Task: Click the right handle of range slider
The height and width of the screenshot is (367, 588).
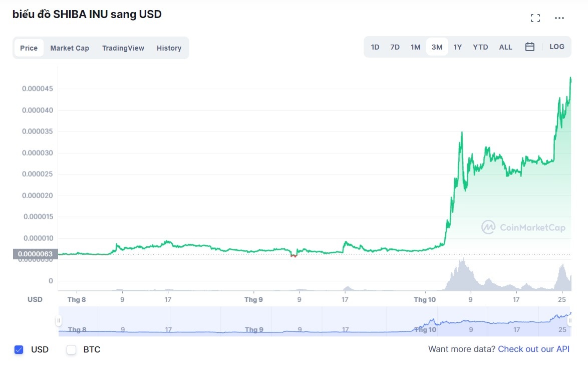Action: pos(570,320)
